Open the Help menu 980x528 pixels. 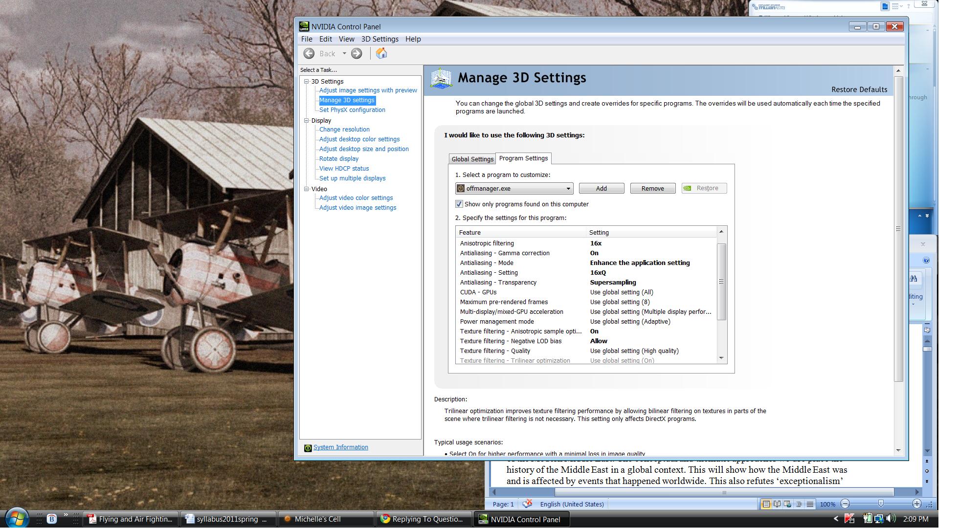click(413, 39)
